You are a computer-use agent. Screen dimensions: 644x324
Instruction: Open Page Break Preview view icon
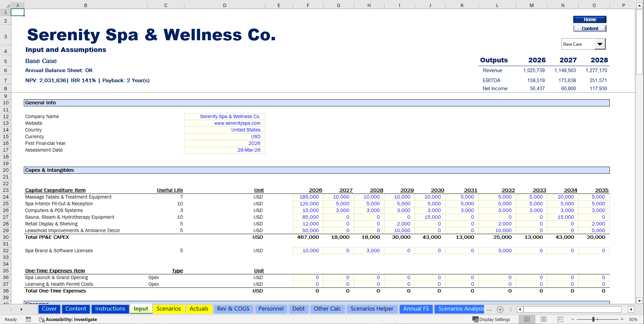point(560,319)
